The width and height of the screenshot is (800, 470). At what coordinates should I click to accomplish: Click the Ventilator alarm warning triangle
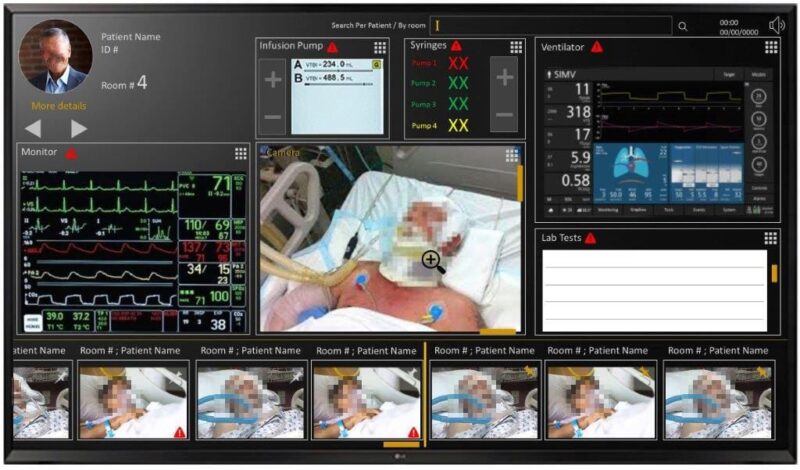597,47
